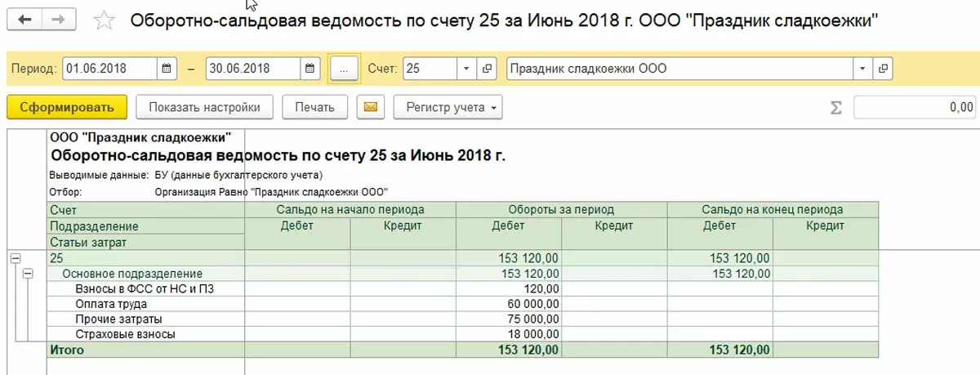
Task: Expand the organization dropdown list
Action: pyautogui.click(x=862, y=69)
